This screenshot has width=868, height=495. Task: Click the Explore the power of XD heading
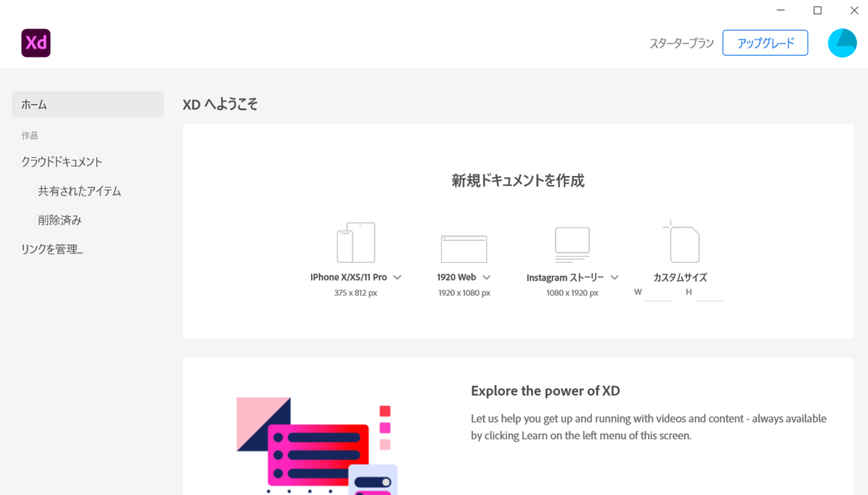(545, 391)
